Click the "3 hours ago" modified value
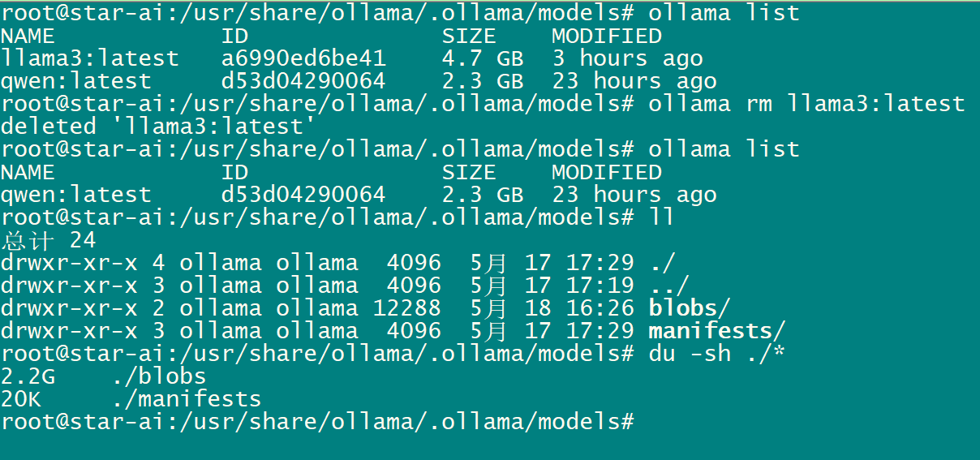Screen dimensions: 980x460 (x=627, y=58)
